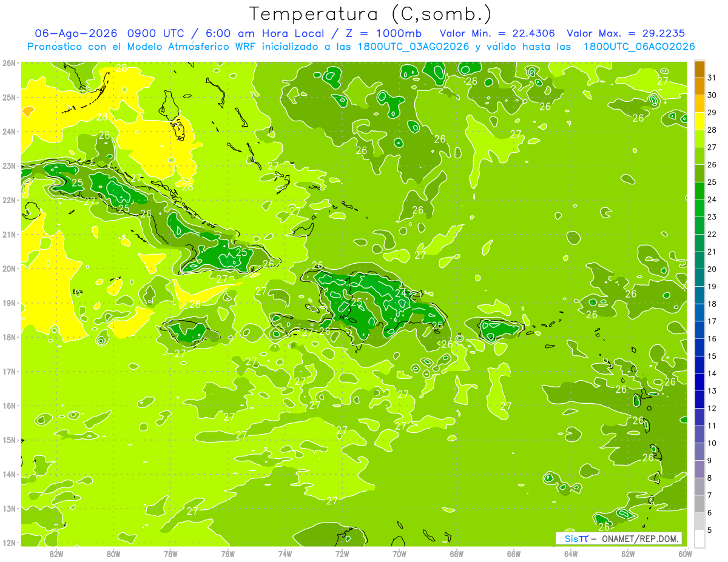Screen dimensions: 728x562
Task: Click the longitude axis label 70W
Action: click(x=399, y=554)
